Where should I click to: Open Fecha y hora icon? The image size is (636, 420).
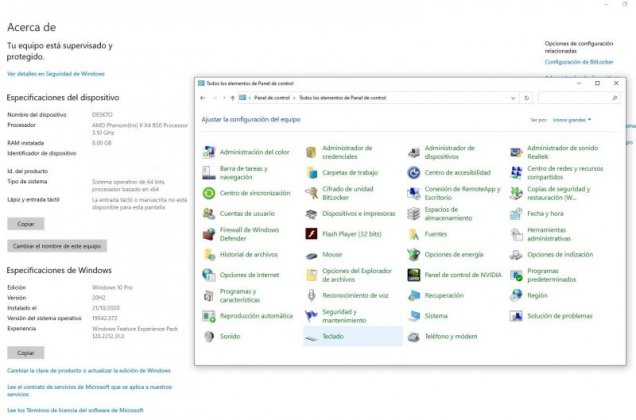tap(516, 213)
